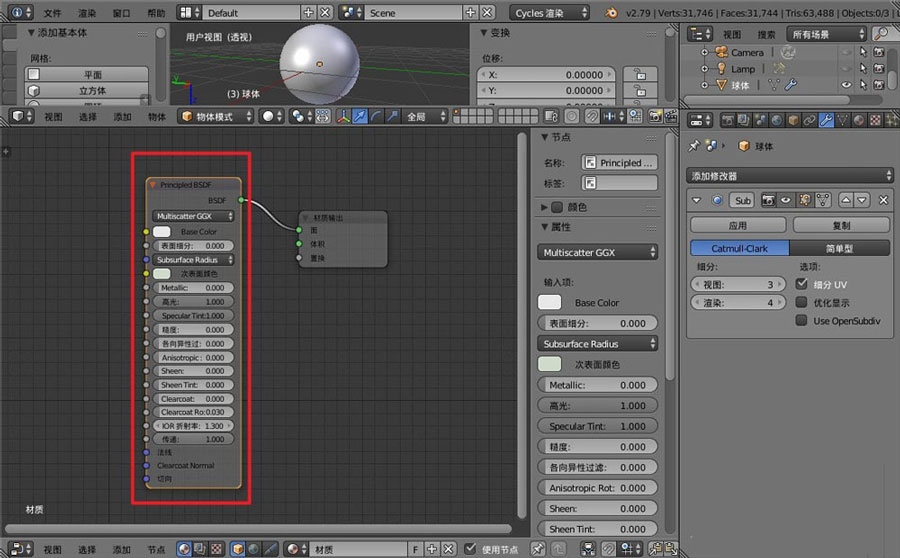Image resolution: width=900 pixels, height=558 pixels.
Task: Collapse the Sub modifier panel triangle
Action: coord(697,200)
